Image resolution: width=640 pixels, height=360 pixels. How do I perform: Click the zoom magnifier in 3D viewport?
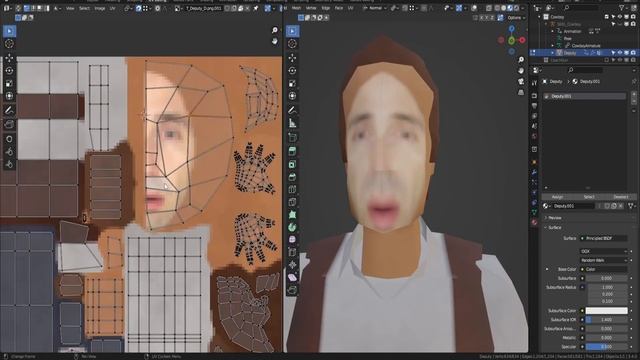pyautogui.click(x=521, y=60)
